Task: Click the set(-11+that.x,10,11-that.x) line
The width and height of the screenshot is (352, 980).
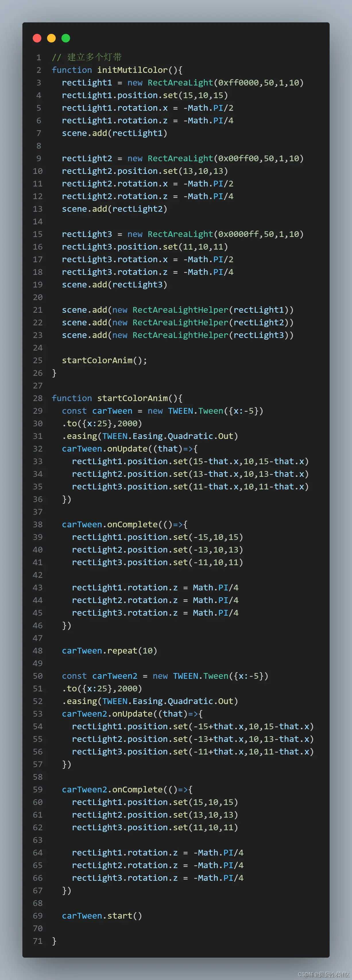Action: point(193,751)
